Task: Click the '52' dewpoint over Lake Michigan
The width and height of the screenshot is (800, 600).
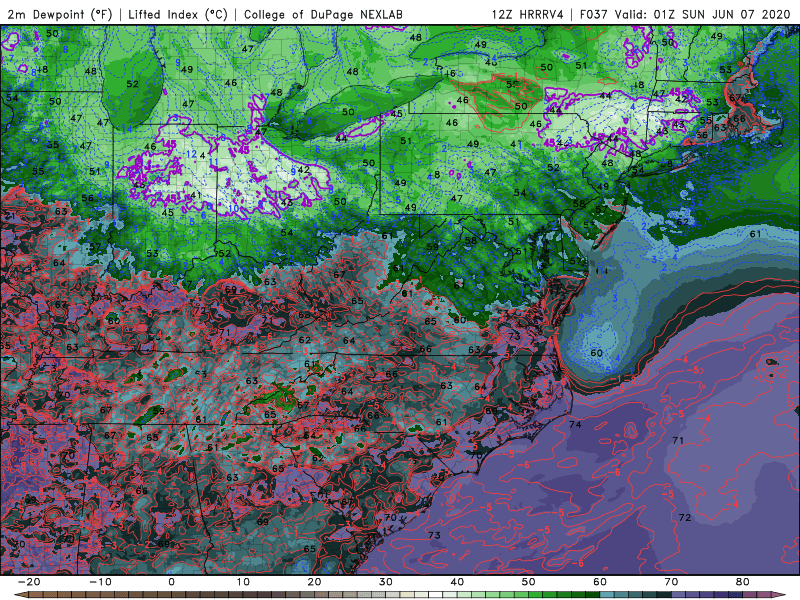Action: 133,84
